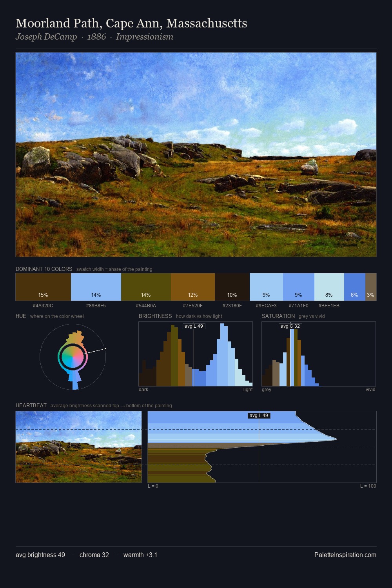
Task: Click 'warmth +3.1' in footer
Action: pyautogui.click(x=140, y=555)
